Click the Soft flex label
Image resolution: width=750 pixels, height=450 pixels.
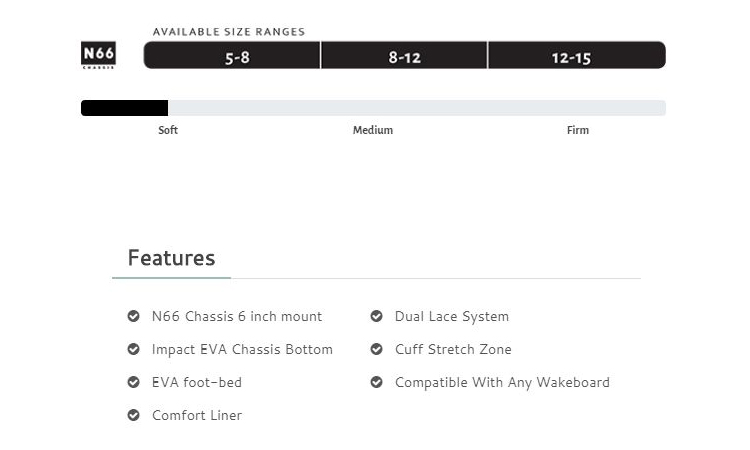point(168,130)
